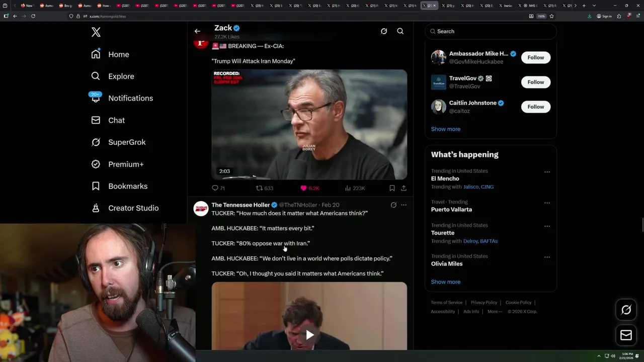644x362 pixels.
Task: Play the Tucker interview video
Action: [309, 335]
